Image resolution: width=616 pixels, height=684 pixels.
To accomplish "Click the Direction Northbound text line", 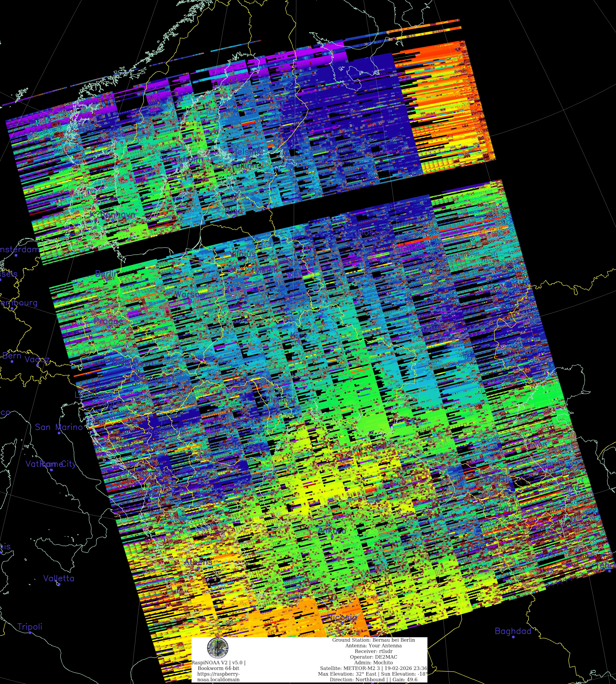I will point(373,679).
